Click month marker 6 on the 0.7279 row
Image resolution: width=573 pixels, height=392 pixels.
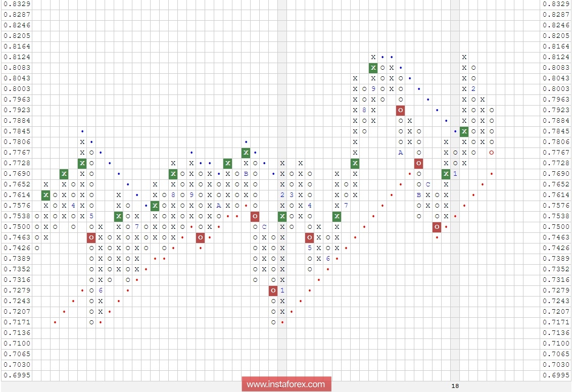(101, 290)
